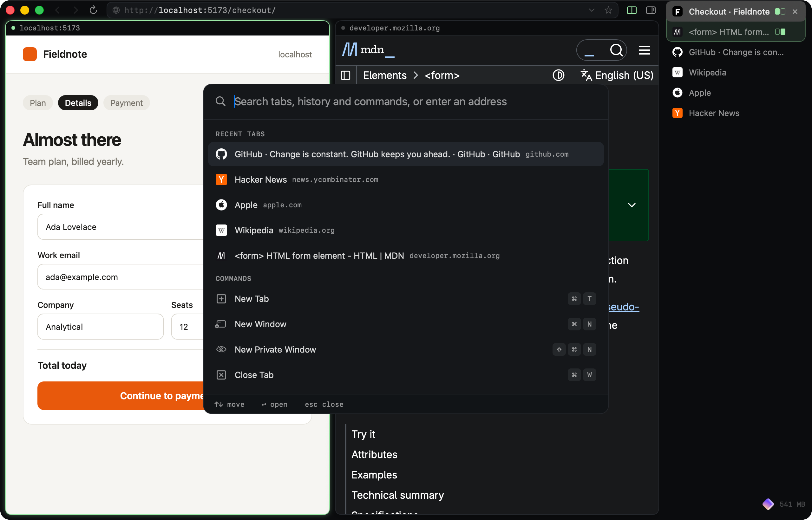
Task: Close the Checkout · Fieldnote sidebar tab
Action: tap(795, 11)
